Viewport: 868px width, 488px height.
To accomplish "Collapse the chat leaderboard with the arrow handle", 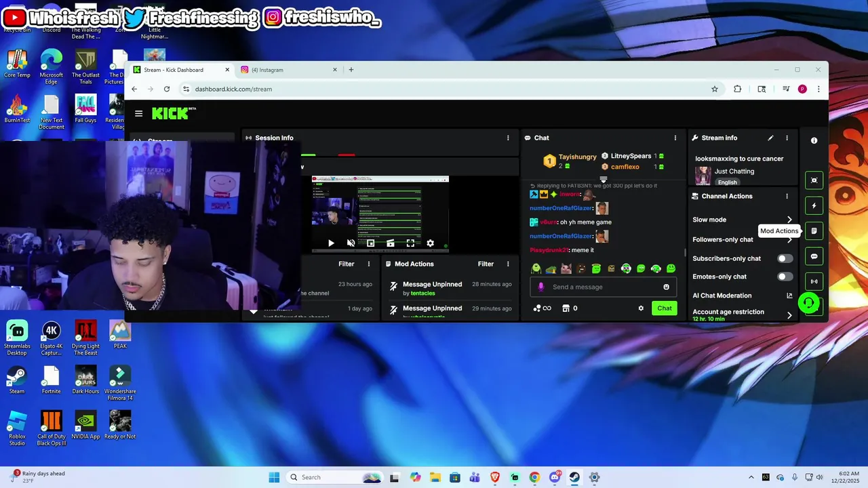I will [x=604, y=180].
